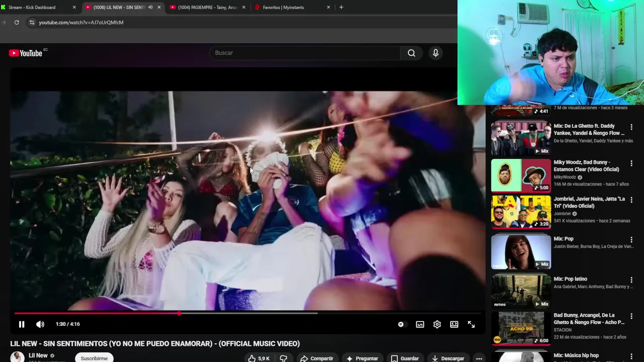The width and height of the screenshot is (644, 362).
Task: Open the Lil New channel name link
Action: click(38, 355)
